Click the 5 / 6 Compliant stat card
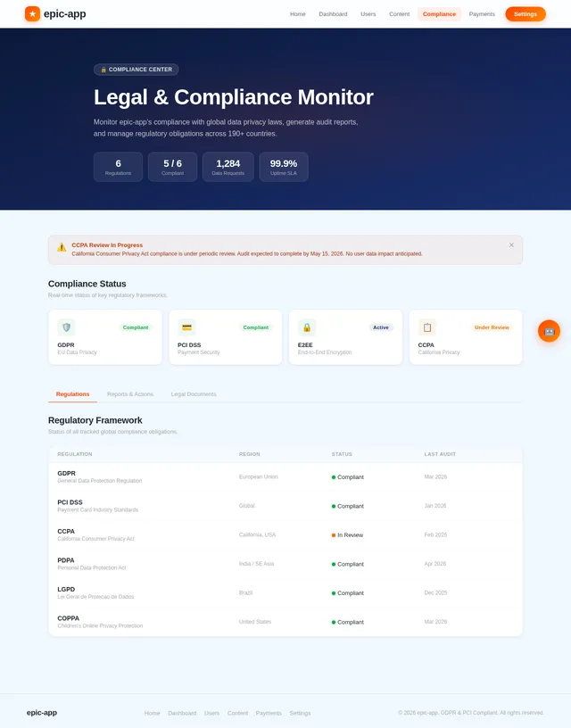This screenshot has width=571, height=728. pyautogui.click(x=173, y=167)
